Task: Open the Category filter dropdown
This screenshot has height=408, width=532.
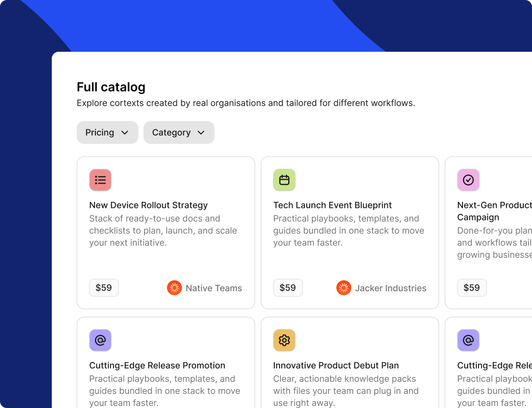Action: point(179,132)
